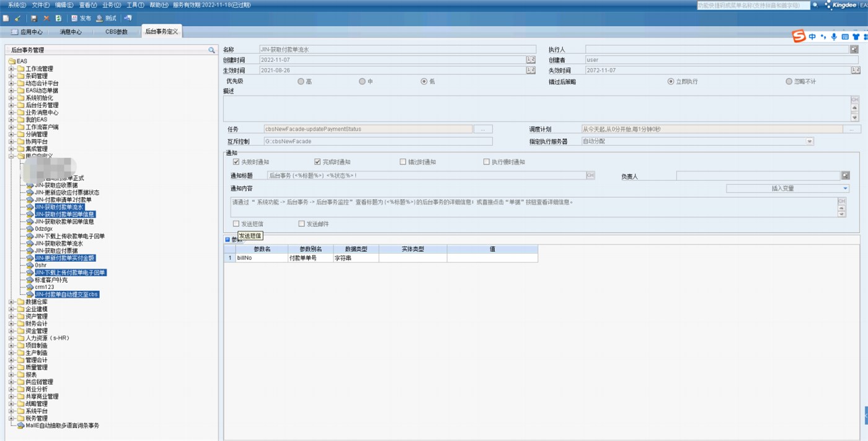Enable the 发送邮件 checkbox
Viewport: 868px width, 441px height.
(302, 224)
